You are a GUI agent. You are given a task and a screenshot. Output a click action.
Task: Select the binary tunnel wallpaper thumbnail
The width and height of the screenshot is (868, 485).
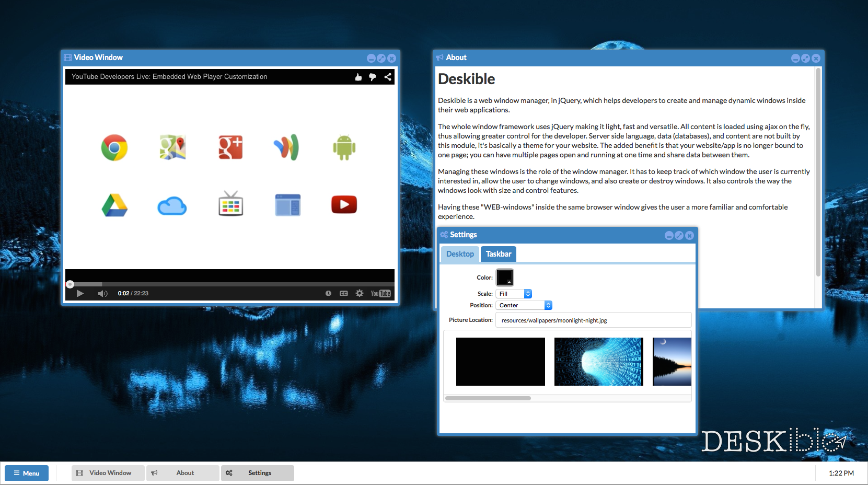(598, 361)
